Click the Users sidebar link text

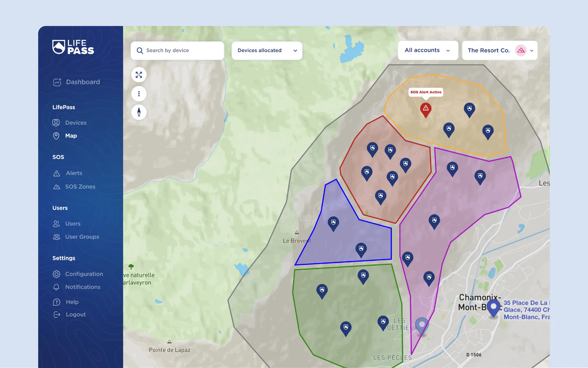(x=73, y=224)
